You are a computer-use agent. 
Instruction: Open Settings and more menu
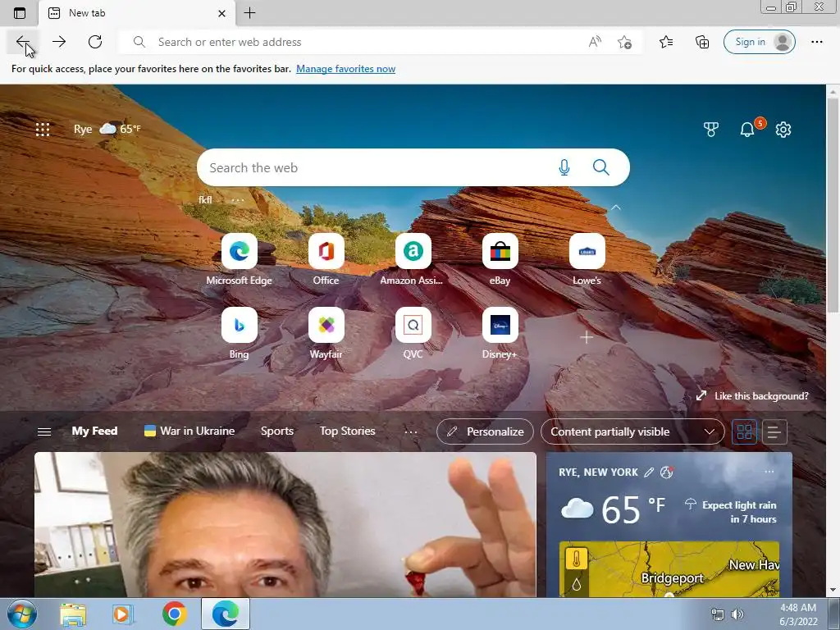pyautogui.click(x=817, y=42)
